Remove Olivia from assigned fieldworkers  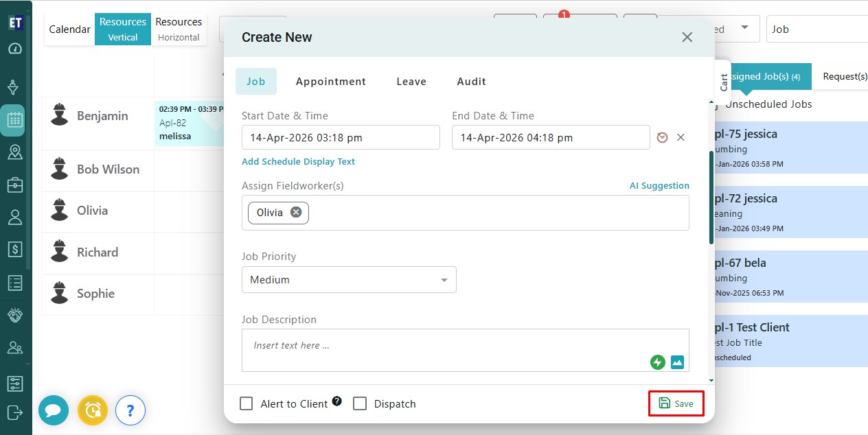[296, 213]
